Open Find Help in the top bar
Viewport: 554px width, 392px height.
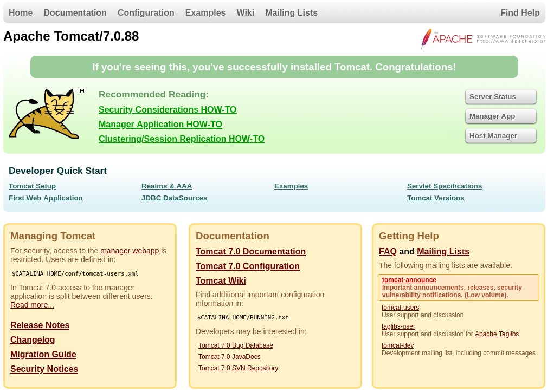[x=520, y=12]
